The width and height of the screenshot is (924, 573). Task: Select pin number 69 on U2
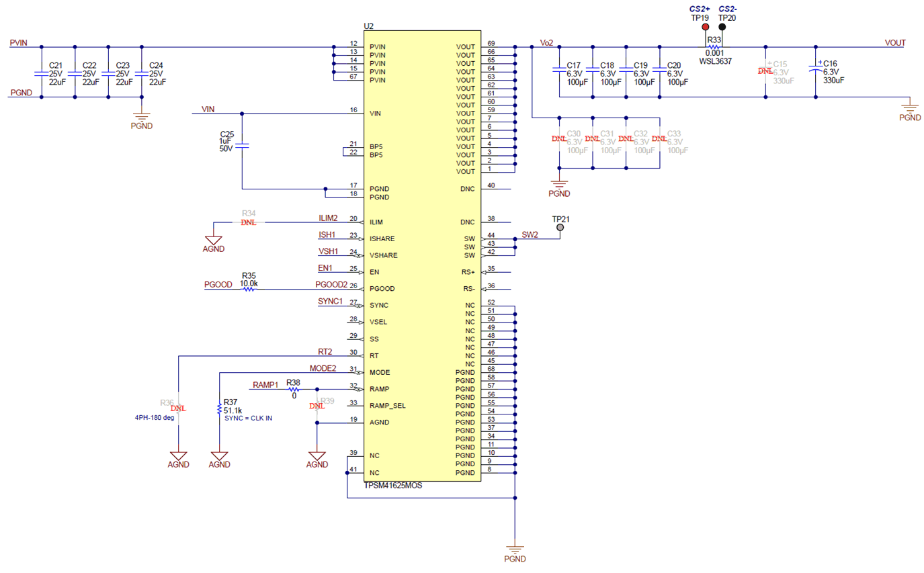coord(492,42)
